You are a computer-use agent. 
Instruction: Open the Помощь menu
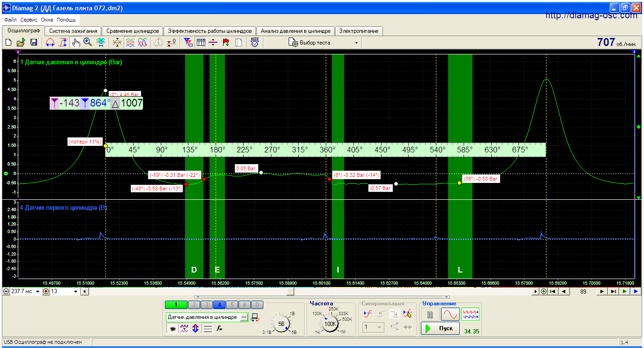66,20
